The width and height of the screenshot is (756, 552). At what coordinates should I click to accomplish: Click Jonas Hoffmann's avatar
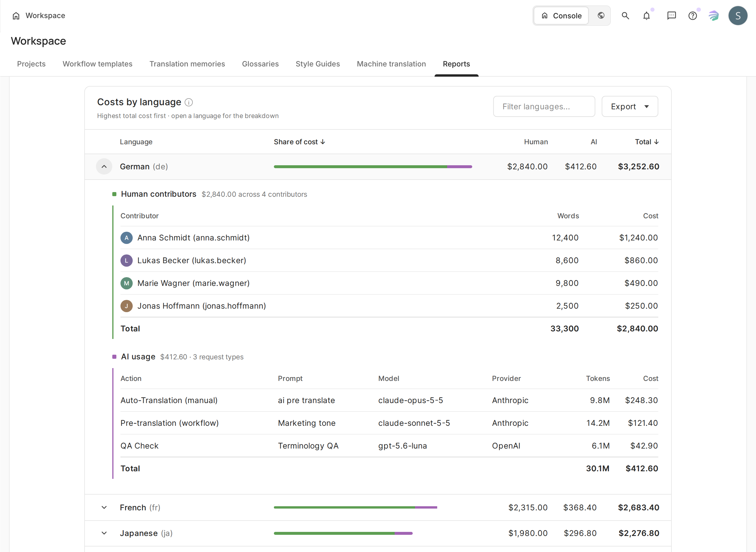tap(126, 306)
